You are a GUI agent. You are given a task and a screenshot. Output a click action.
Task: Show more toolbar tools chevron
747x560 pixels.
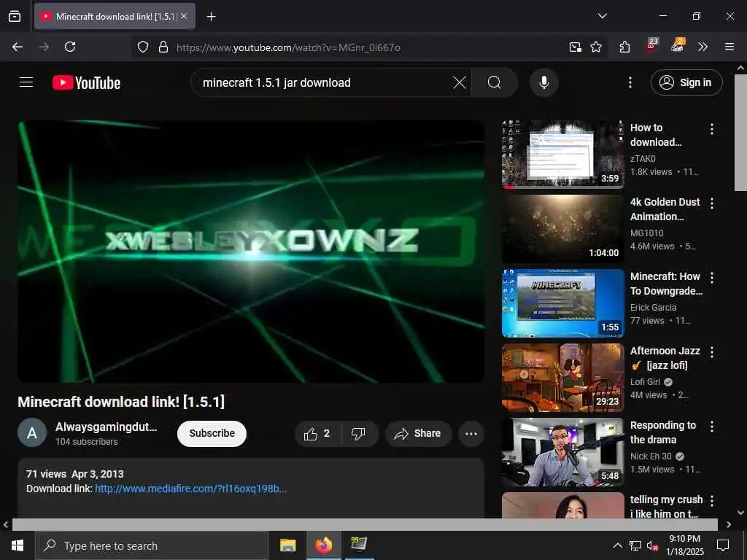click(703, 47)
